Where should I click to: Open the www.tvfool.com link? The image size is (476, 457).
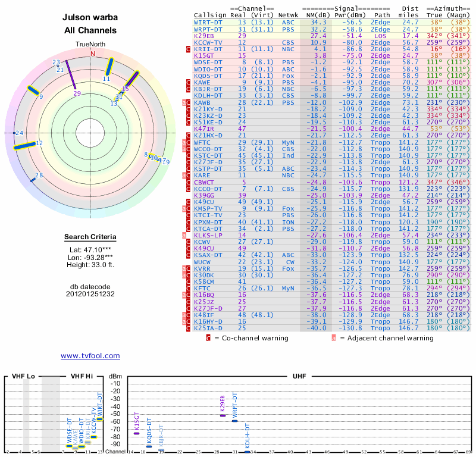(x=90, y=356)
